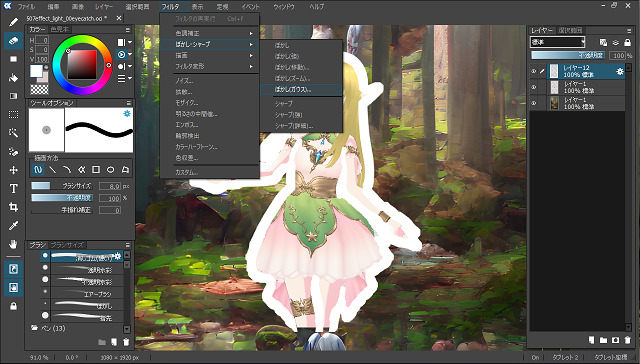Choose the curve drawing method
The width and height of the screenshot is (640, 364).
(x=67, y=169)
